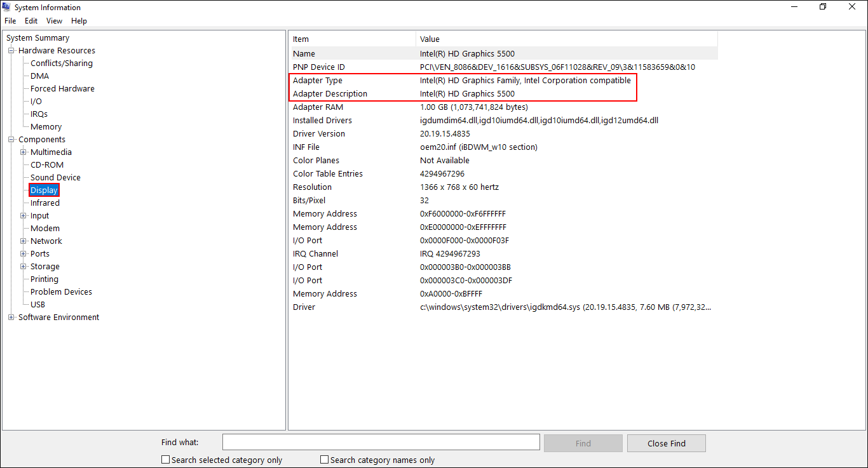Click the System Information app icon in title bar
The height and width of the screenshot is (468, 868).
[x=6, y=7]
